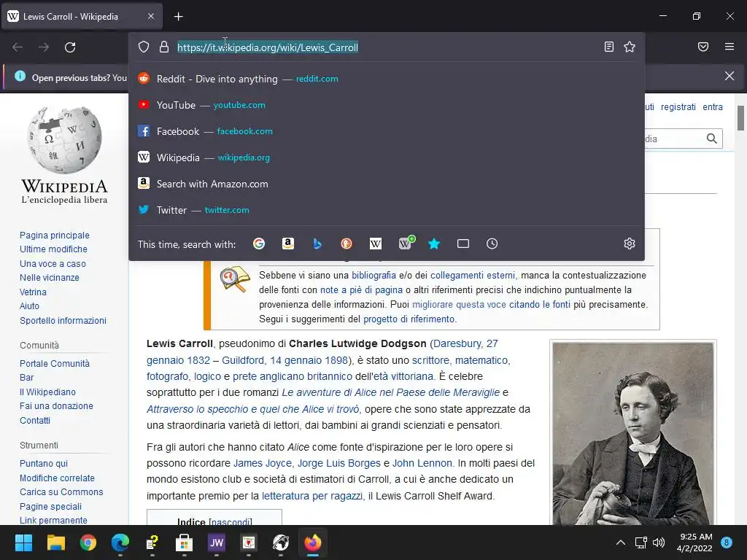
Task: Click the entra login link
Action: tap(713, 106)
